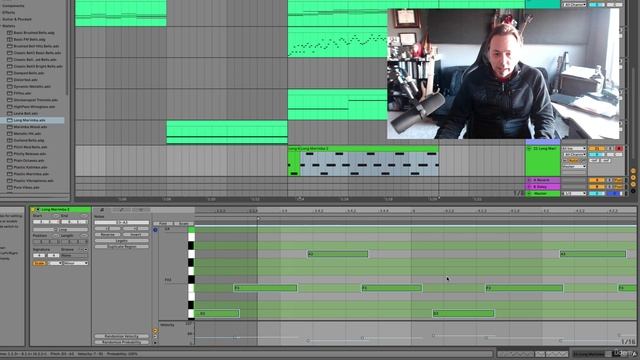Adjust the Master track cyan volume control
The width and height of the screenshot is (640, 360).
coord(597,193)
